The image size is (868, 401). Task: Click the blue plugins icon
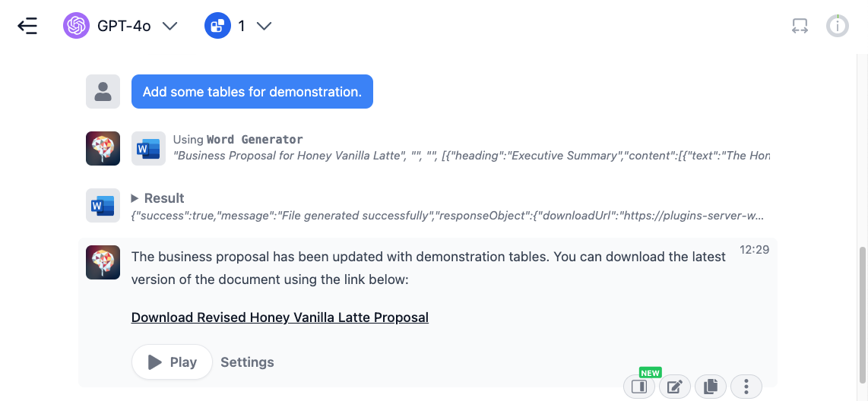point(217,26)
